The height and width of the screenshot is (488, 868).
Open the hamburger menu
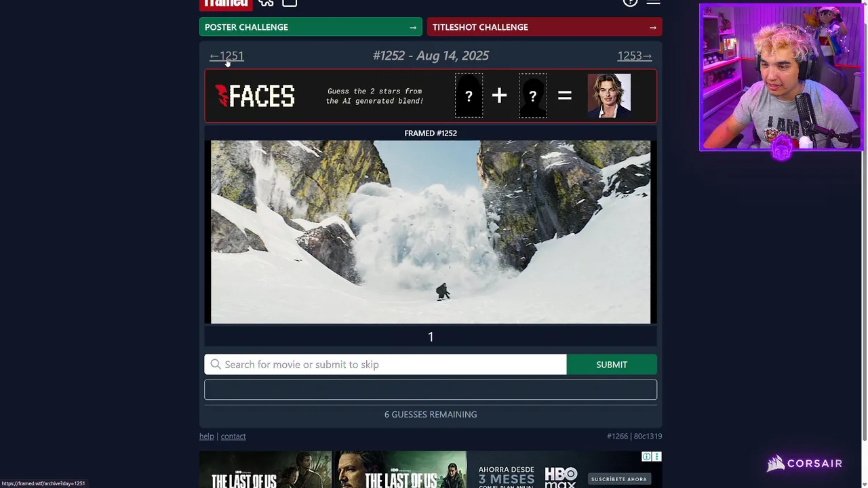tap(653, 3)
